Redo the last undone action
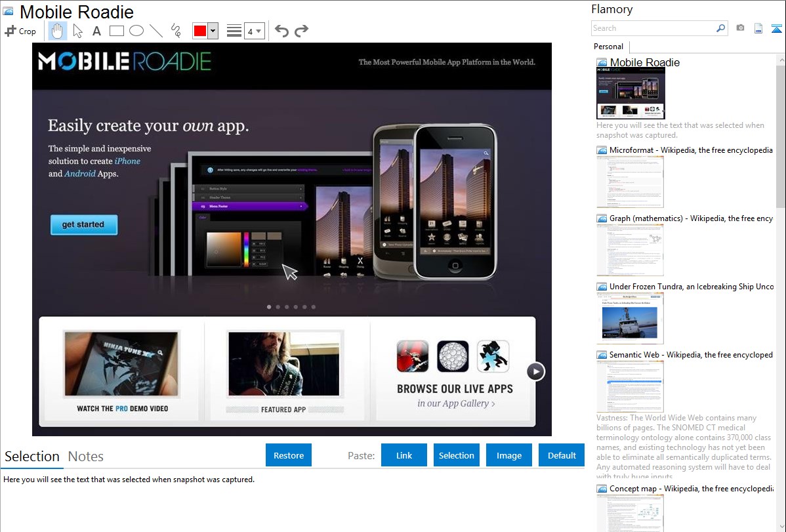 pyautogui.click(x=301, y=31)
